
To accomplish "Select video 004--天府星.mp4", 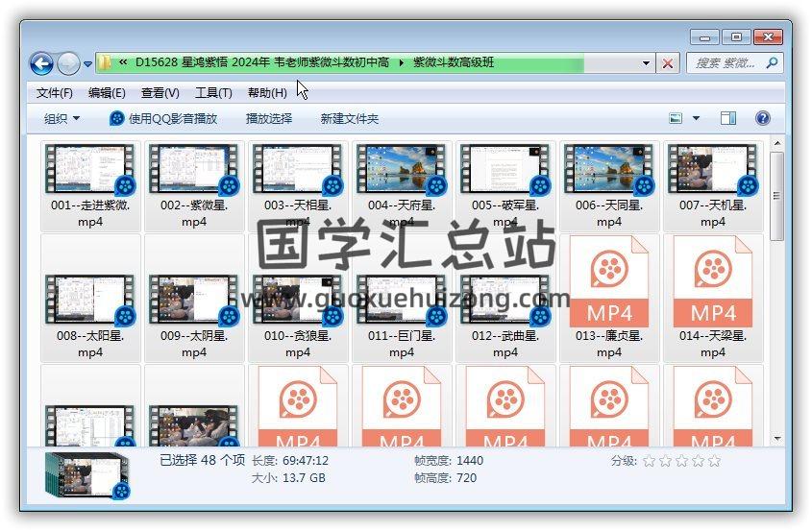I will coord(402,185).
